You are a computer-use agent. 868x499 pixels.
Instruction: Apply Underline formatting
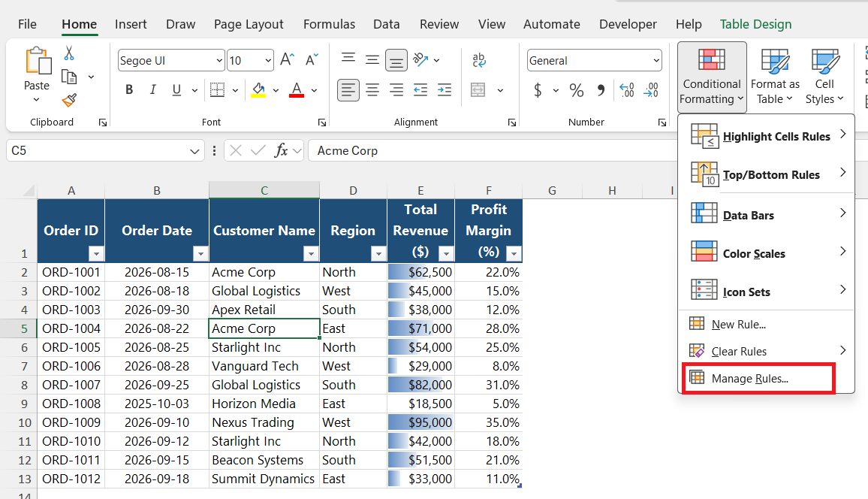tap(176, 89)
